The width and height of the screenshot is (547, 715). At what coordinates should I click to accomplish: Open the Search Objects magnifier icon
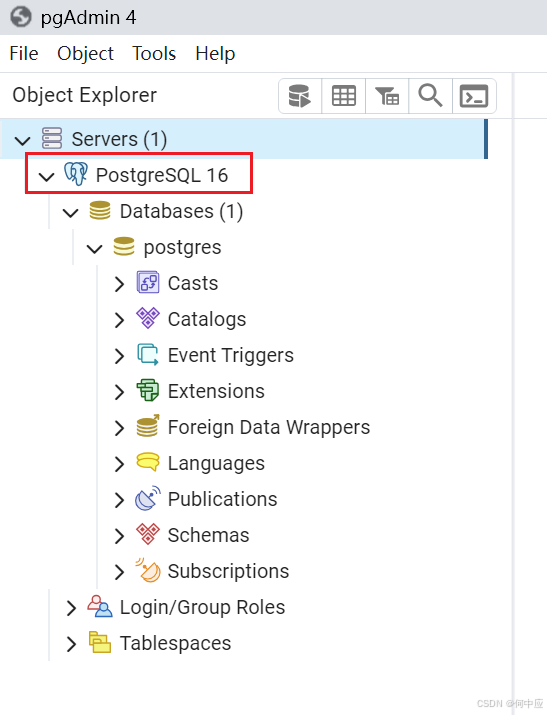click(430, 96)
